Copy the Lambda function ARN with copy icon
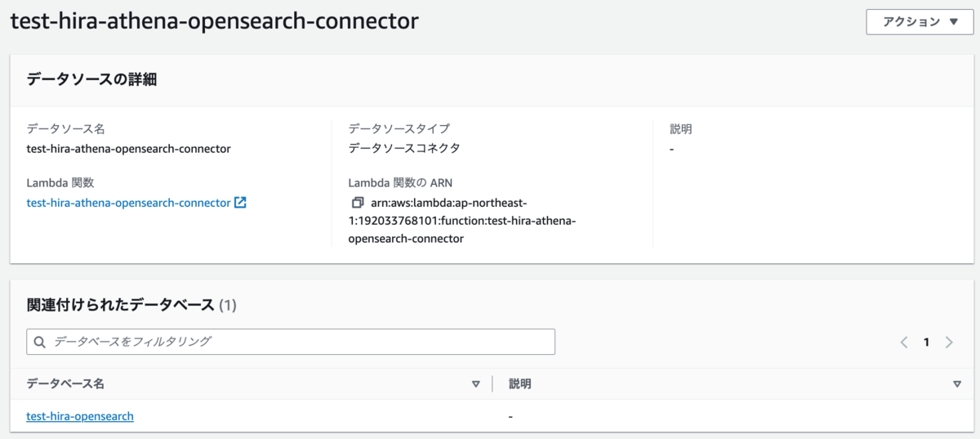Image resolution: width=980 pixels, height=439 pixels. point(357,202)
